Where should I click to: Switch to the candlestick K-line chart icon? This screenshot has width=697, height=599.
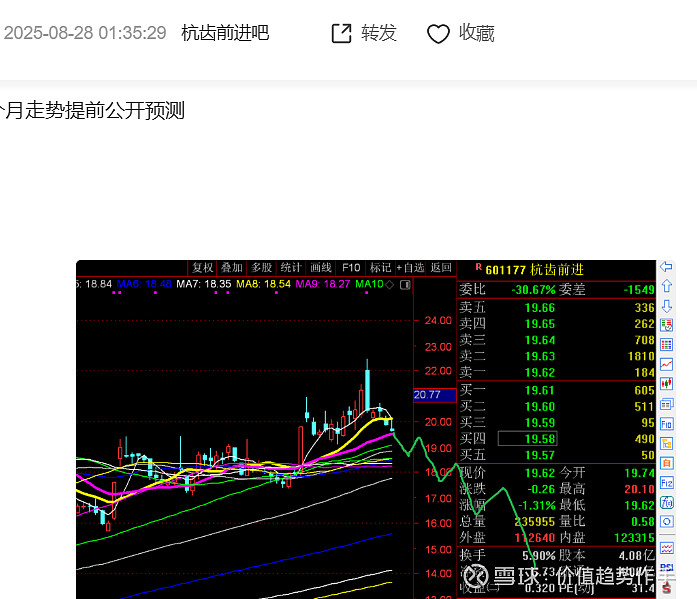coord(666,384)
